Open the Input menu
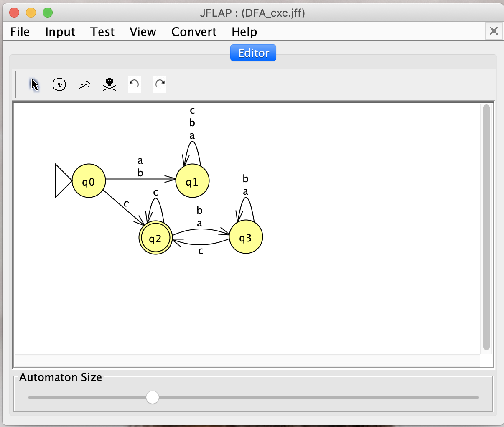 60,32
